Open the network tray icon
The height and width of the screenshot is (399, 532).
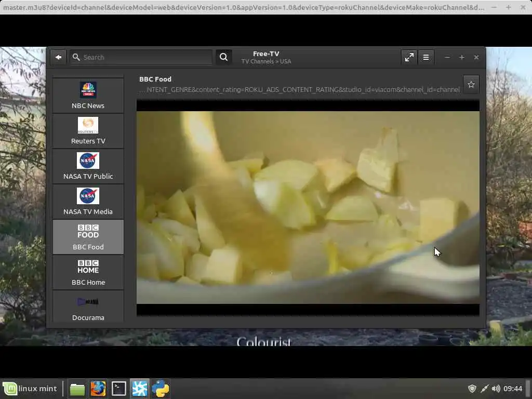485,389
